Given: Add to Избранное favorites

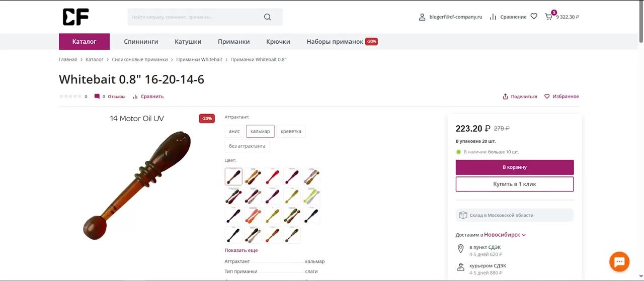Looking at the screenshot, I should [561, 97].
